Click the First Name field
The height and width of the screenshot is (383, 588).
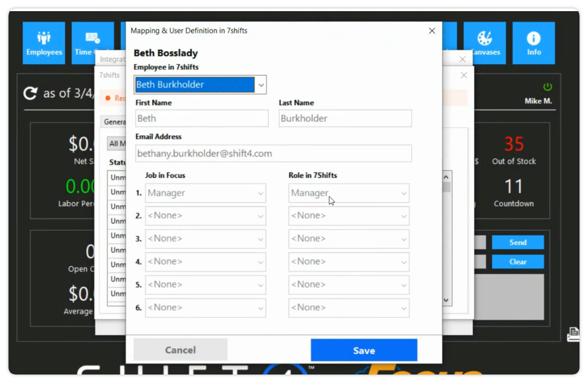coord(202,118)
